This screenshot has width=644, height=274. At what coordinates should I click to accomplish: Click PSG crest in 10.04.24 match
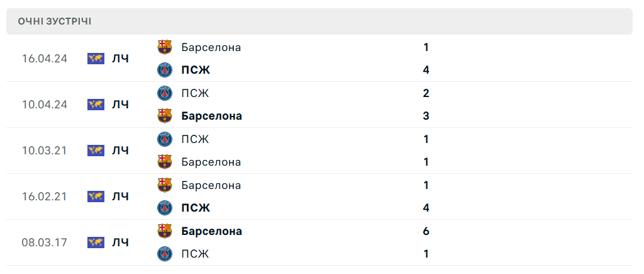pos(165,93)
